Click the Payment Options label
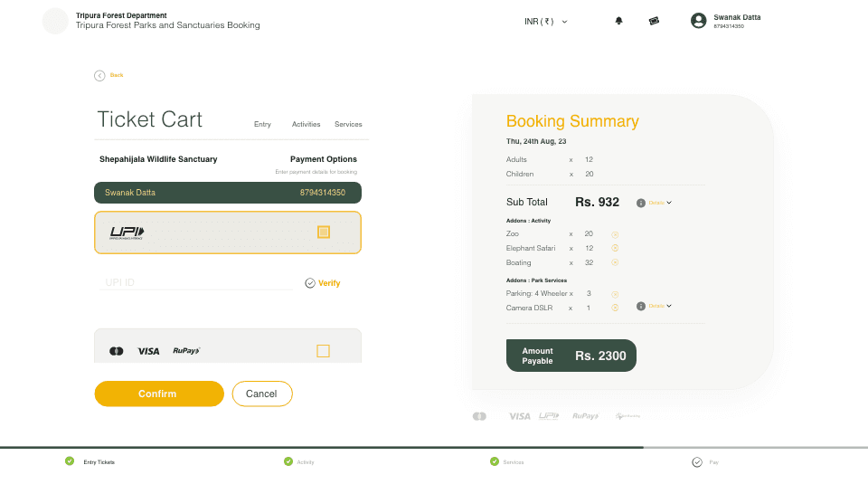Image resolution: width=868 pixels, height=484 pixels. point(324,159)
